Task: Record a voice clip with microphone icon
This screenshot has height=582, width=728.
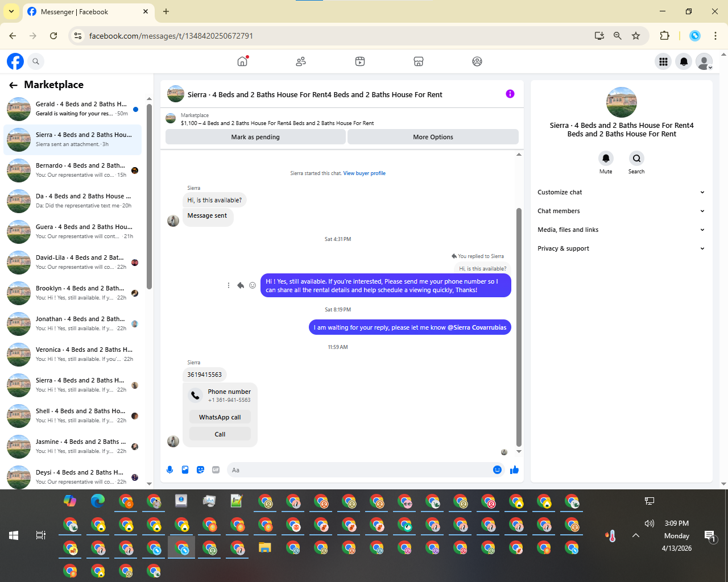Action: 169,470
